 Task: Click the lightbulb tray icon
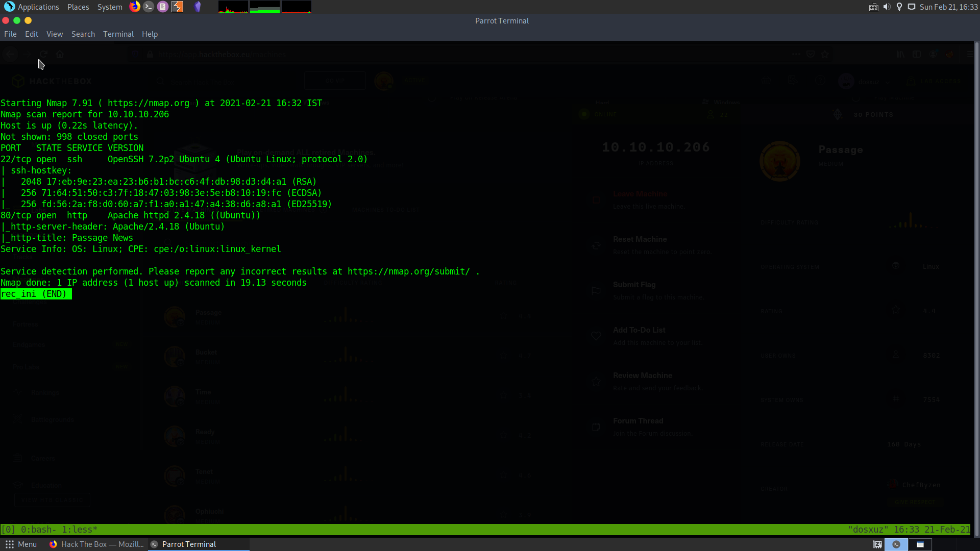[x=899, y=7]
